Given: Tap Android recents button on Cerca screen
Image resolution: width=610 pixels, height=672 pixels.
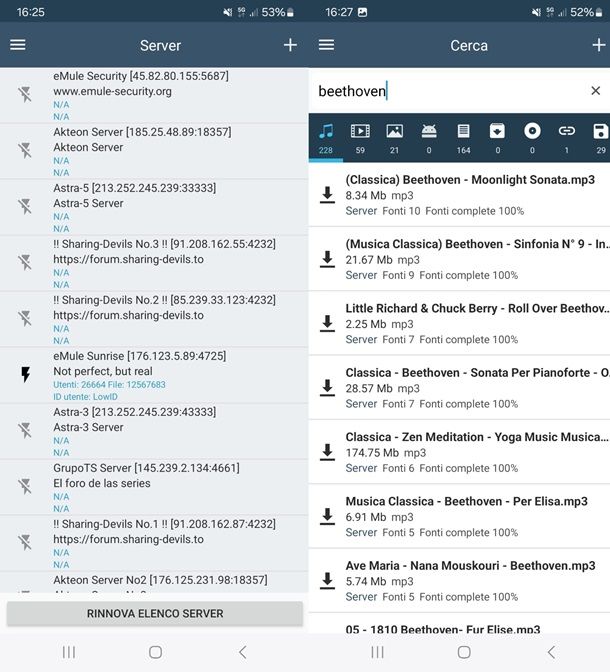Looking at the screenshot, I should click(x=377, y=652).
